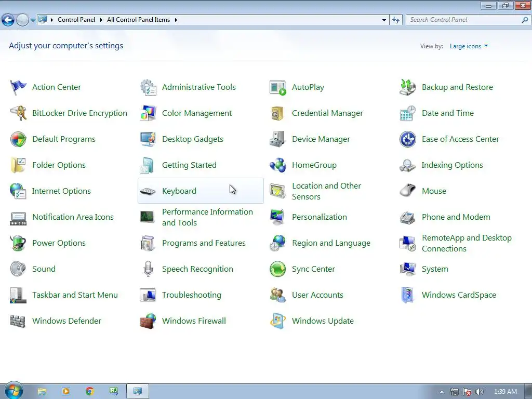532x399 pixels.
Task: Expand the View by Large icons dropdown
Action: point(469,46)
